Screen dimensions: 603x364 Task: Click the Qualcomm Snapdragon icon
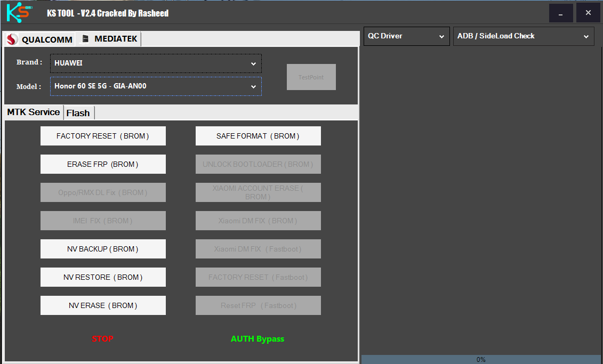12,39
